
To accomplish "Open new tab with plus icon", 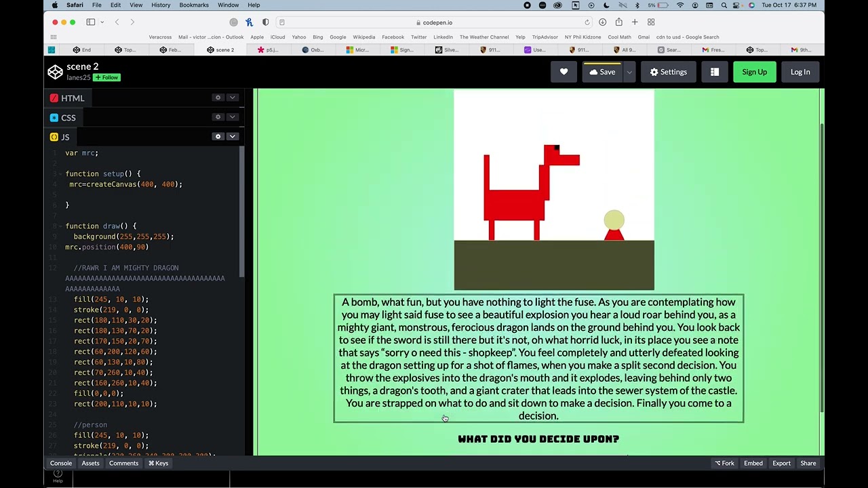I will pyautogui.click(x=635, y=22).
